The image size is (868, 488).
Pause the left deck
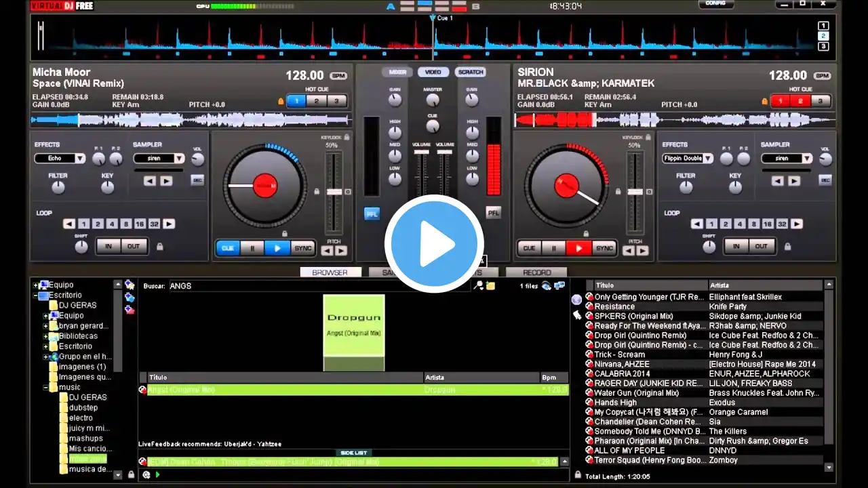[x=252, y=248]
